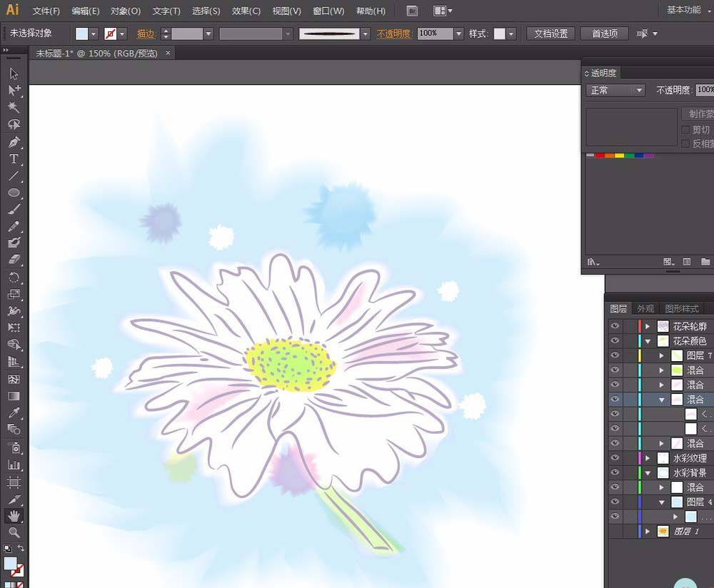Click the 首选项 button
Viewport: 714px width, 588px height.
(605, 34)
